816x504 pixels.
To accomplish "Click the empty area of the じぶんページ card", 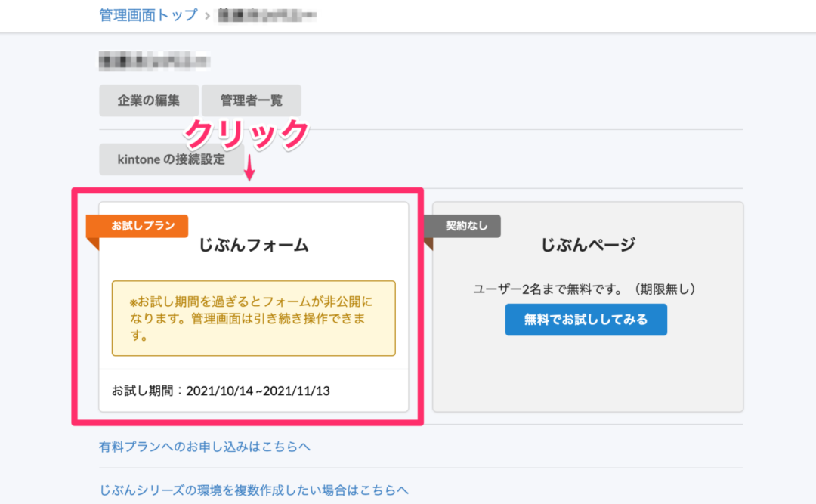I will point(588,374).
